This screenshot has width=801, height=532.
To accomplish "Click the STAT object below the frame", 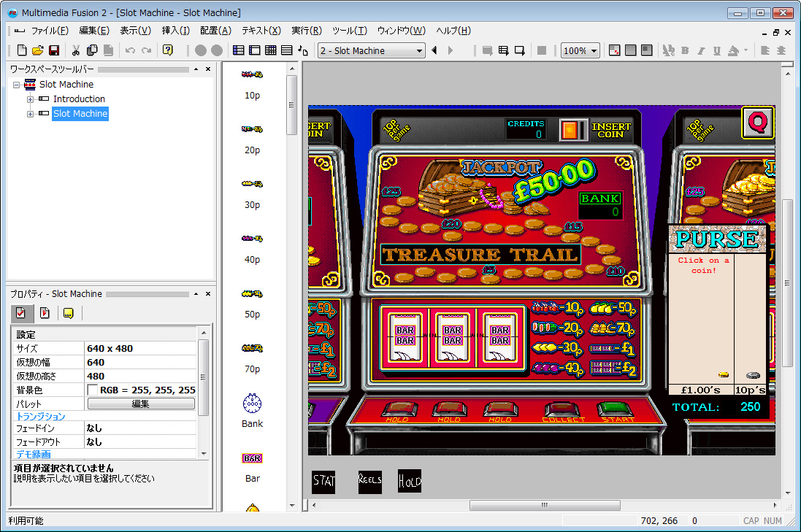I will coord(323,482).
